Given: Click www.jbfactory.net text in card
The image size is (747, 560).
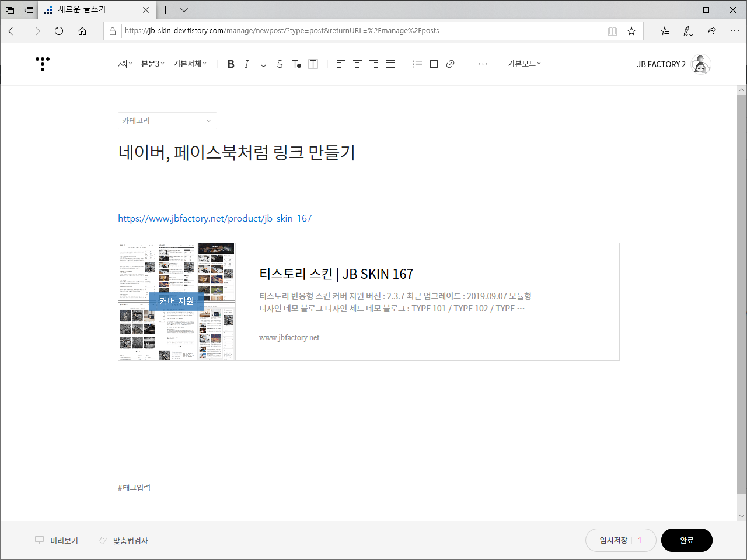Looking at the screenshot, I should click(289, 337).
